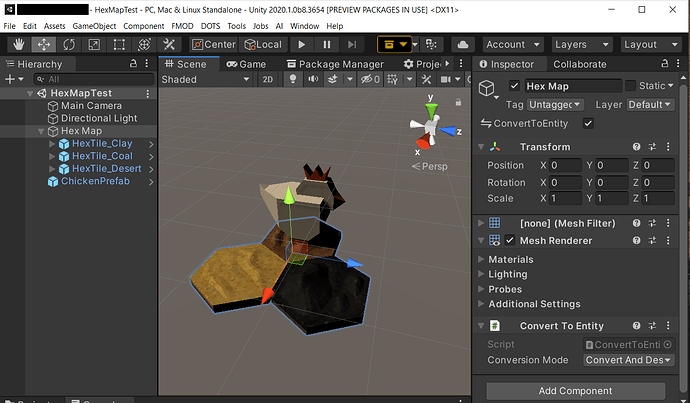This screenshot has height=403, width=690.
Task: Start Play mode
Action: [x=301, y=44]
